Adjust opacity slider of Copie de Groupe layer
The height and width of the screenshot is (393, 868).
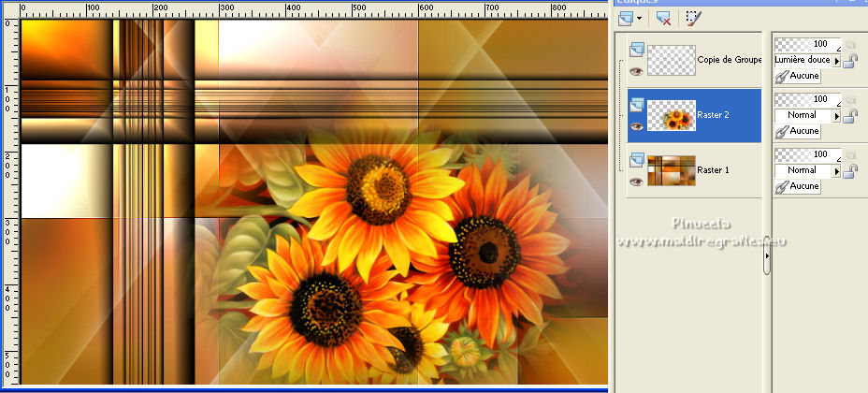click(x=807, y=44)
